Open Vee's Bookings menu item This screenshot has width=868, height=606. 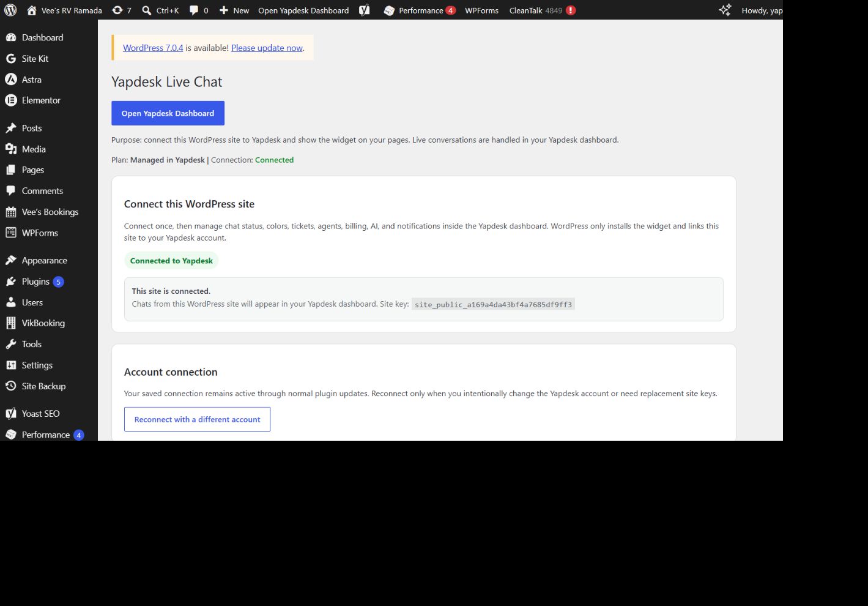click(49, 212)
